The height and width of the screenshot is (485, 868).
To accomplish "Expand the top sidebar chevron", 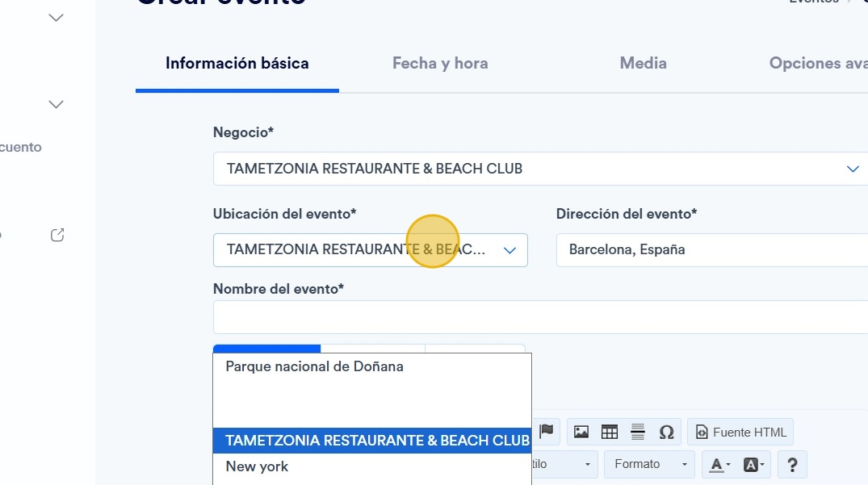I will pos(56,18).
